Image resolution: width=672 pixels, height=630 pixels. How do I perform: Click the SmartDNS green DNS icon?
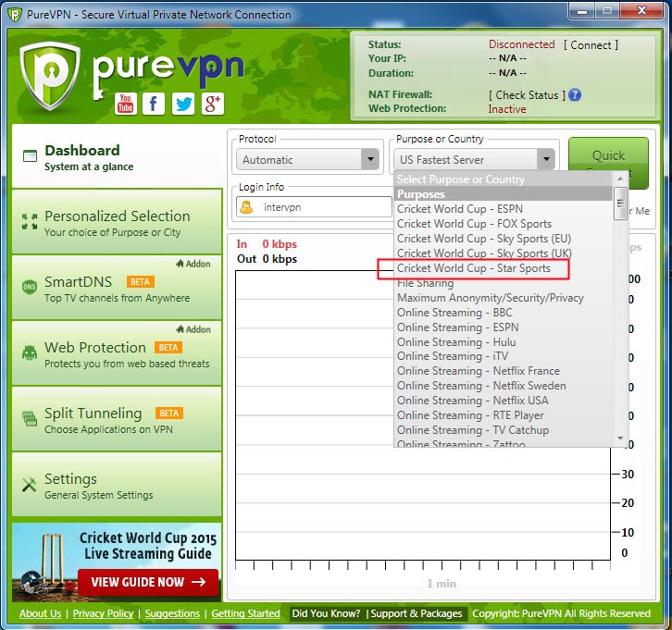29,287
